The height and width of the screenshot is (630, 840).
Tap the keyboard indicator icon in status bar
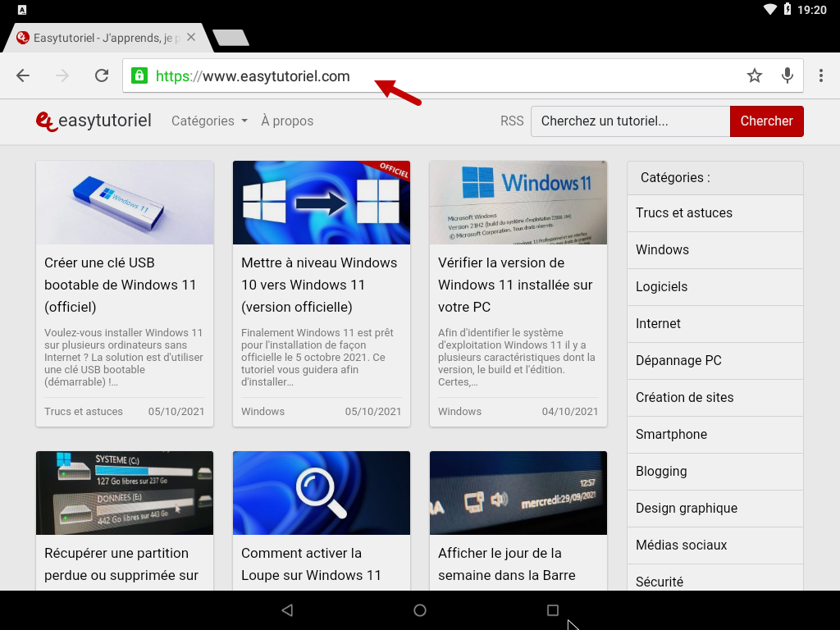pos(22,9)
